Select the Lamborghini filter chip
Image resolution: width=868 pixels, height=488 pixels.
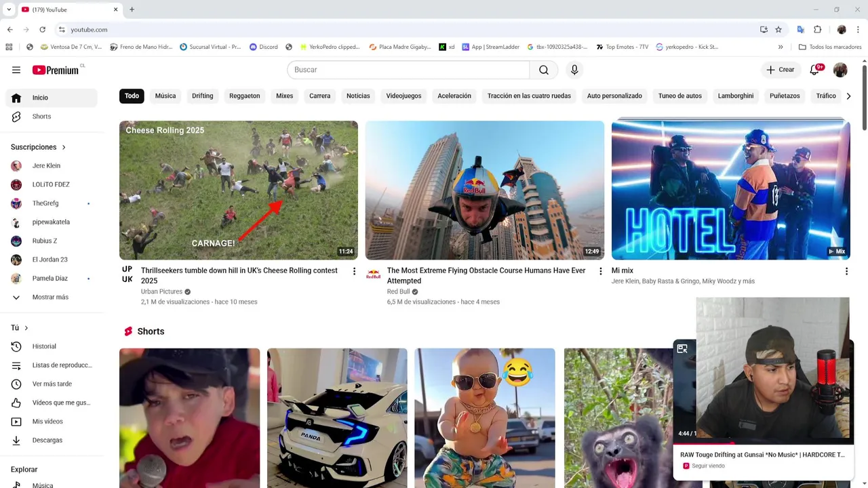tap(736, 96)
